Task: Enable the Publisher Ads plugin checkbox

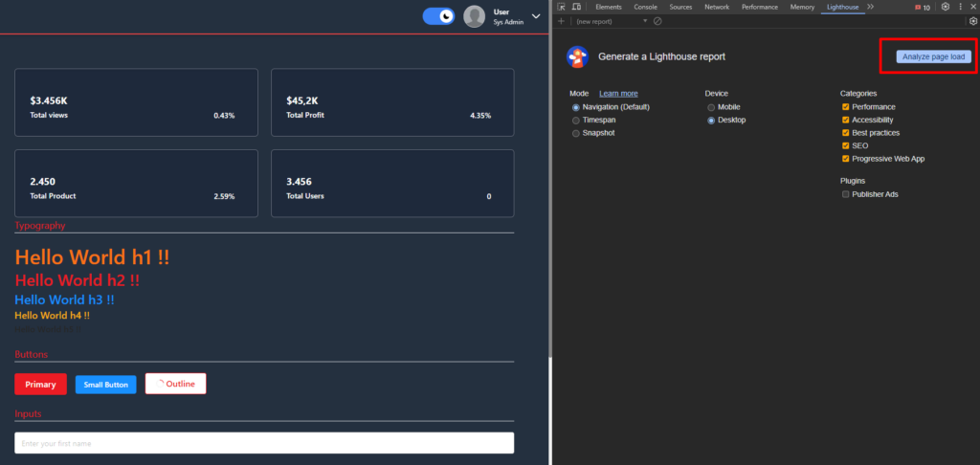Action: click(845, 194)
